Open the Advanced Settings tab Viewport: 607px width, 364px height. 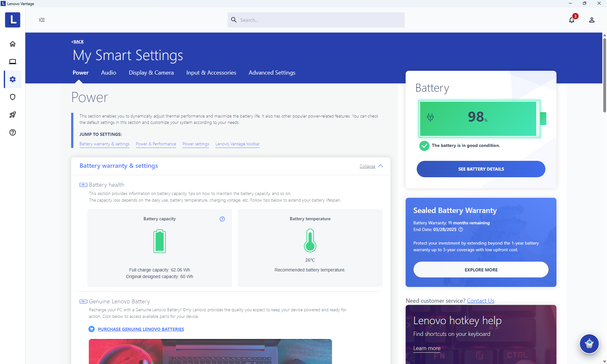click(272, 73)
